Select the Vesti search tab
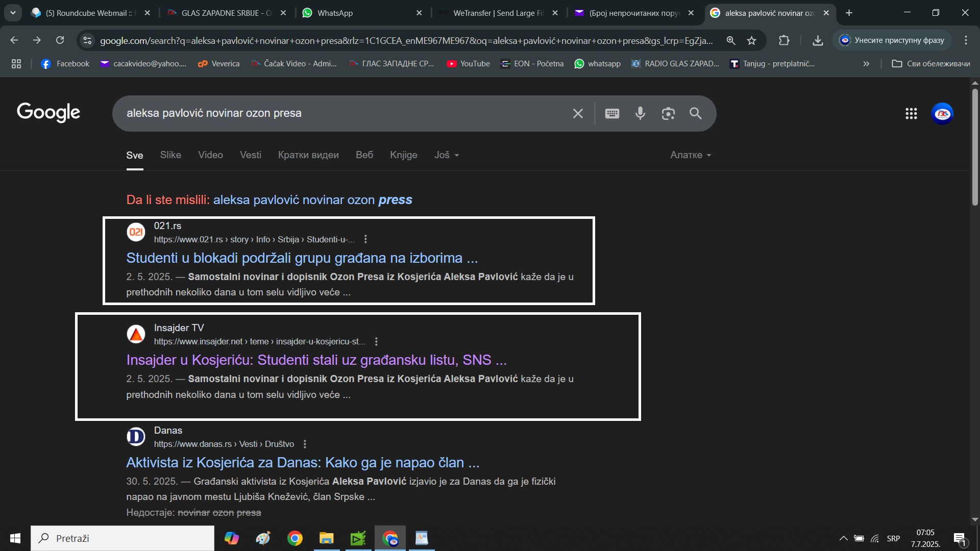 point(251,155)
